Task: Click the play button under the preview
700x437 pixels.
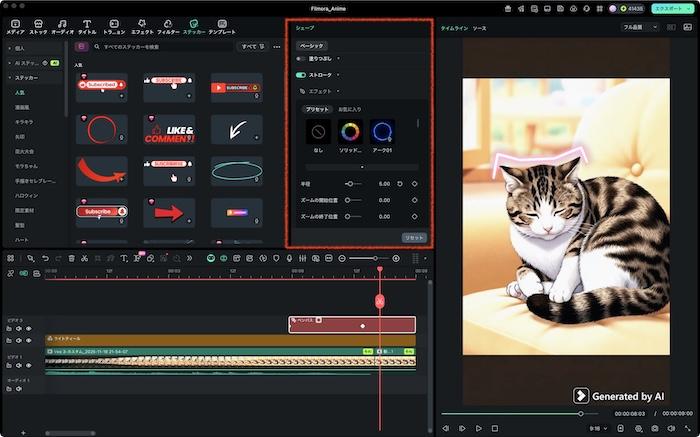Action: point(479,428)
